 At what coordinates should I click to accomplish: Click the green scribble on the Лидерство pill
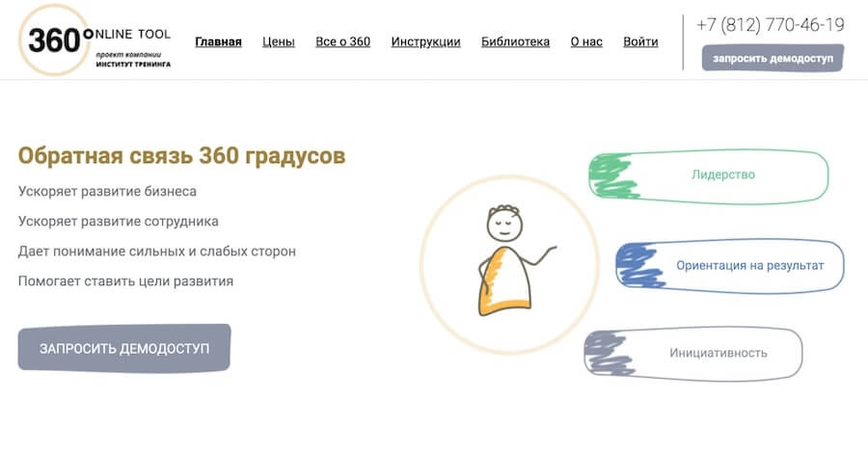click(x=613, y=175)
